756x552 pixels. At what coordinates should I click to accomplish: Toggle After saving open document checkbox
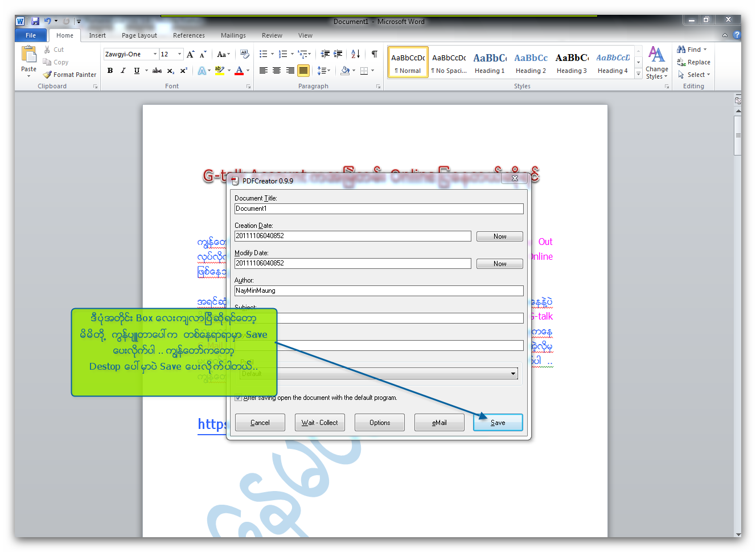[x=238, y=398]
